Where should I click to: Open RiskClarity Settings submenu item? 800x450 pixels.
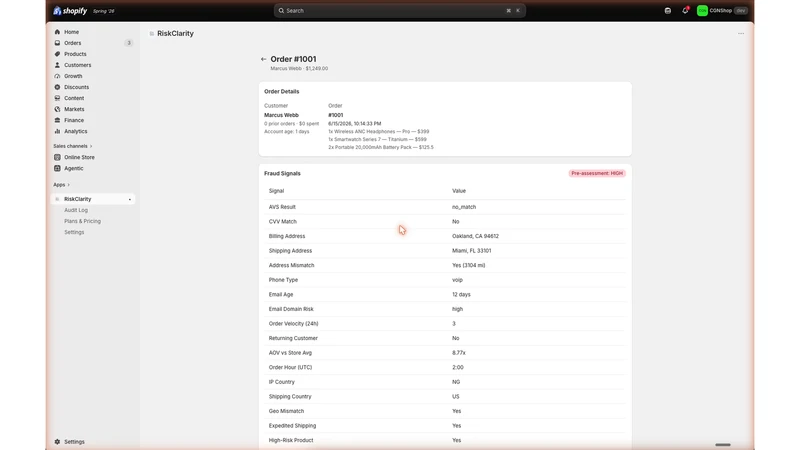pos(74,232)
